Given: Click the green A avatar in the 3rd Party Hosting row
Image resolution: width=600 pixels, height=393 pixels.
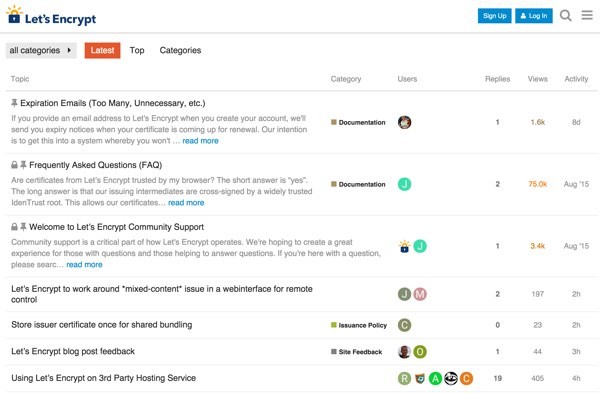Looking at the screenshot, I should (x=435, y=378).
